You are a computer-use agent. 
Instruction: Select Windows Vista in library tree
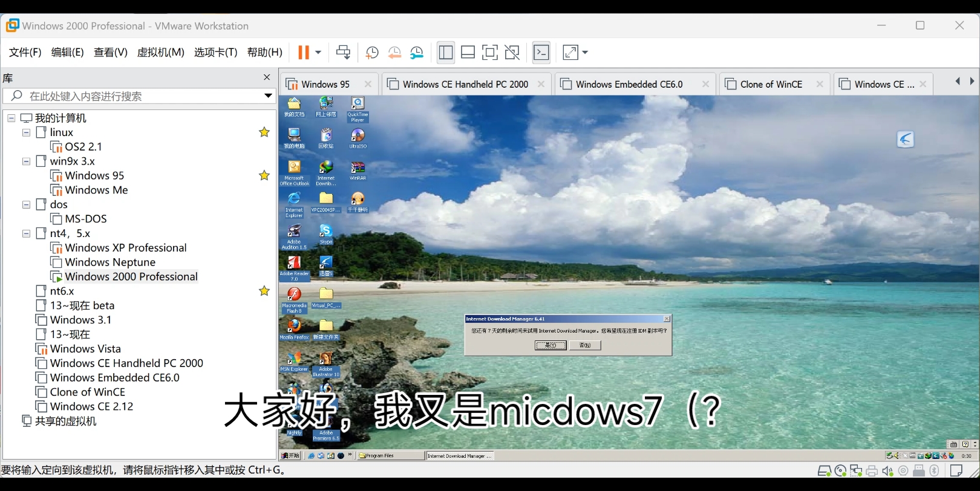click(85, 349)
